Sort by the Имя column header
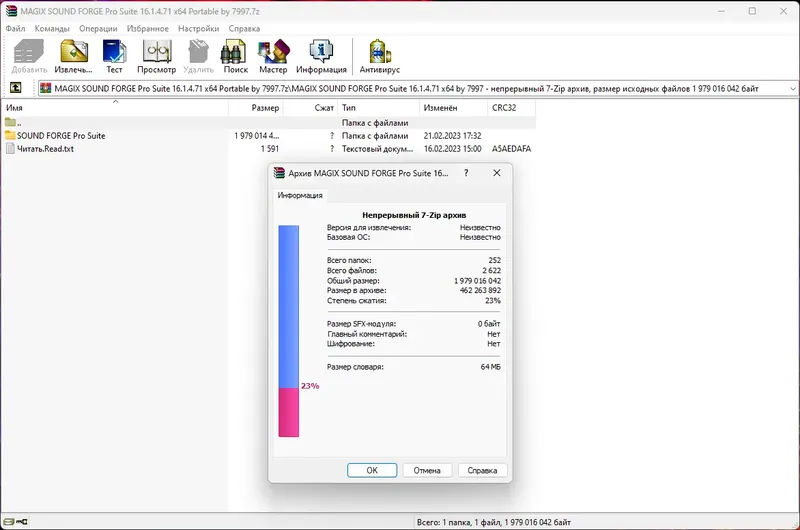Screen dimensions: 800x530 pos(115,108)
